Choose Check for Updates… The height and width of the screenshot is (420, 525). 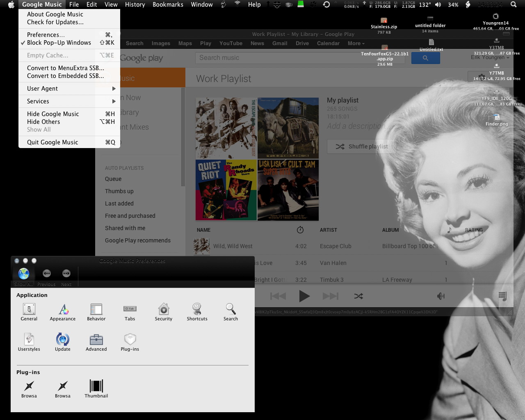69,22
